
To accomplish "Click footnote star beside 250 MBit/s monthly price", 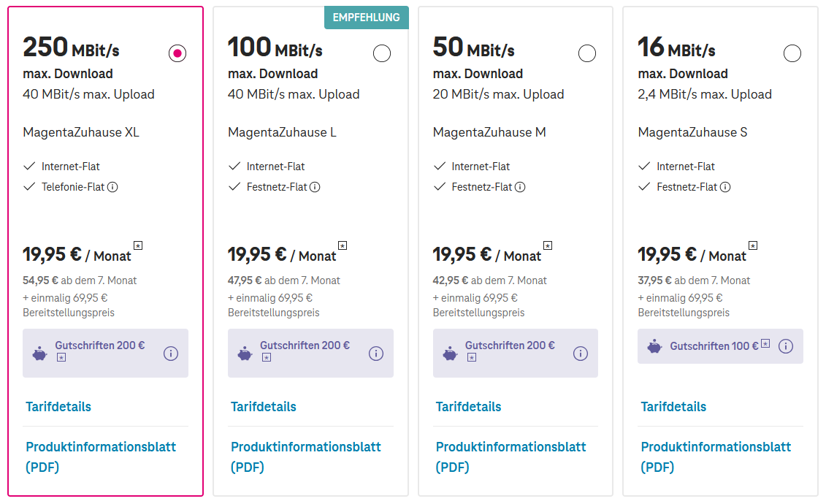I will coord(138,245).
